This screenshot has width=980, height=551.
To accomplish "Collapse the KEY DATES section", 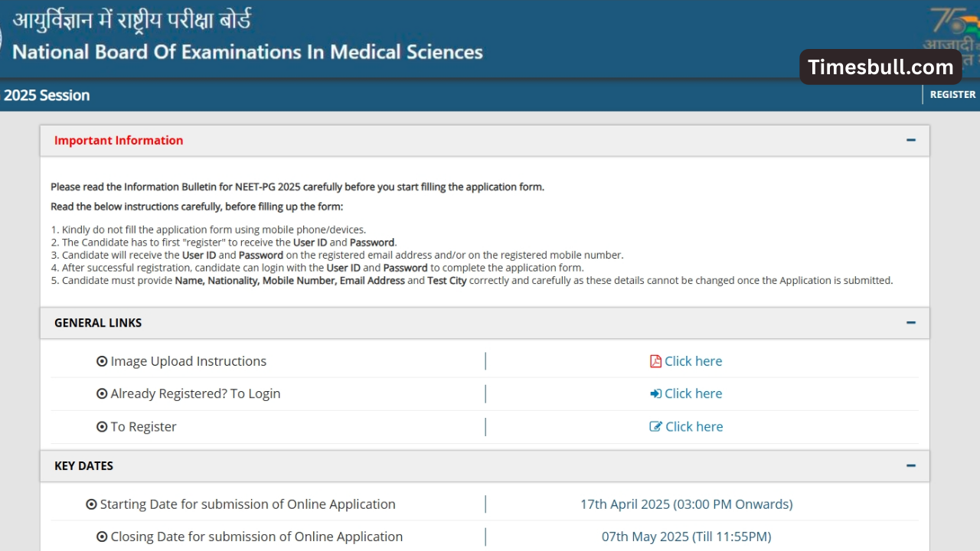I will click(910, 465).
